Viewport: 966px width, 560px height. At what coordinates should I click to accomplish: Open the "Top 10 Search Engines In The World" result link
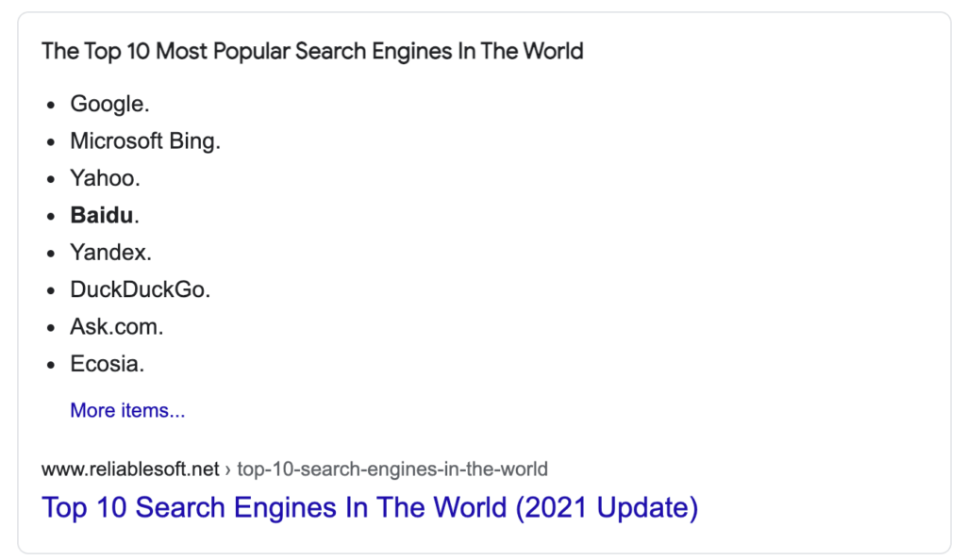coord(370,507)
